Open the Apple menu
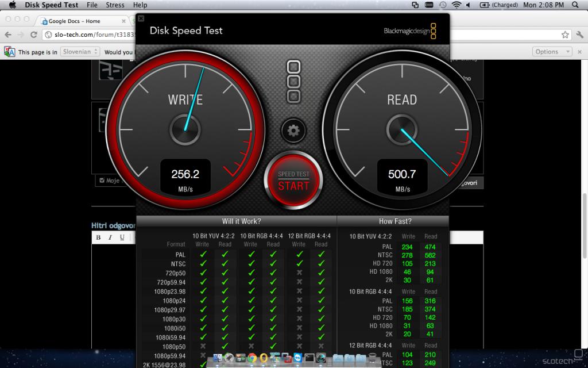Viewport: 588px width, 368px height. click(x=13, y=5)
